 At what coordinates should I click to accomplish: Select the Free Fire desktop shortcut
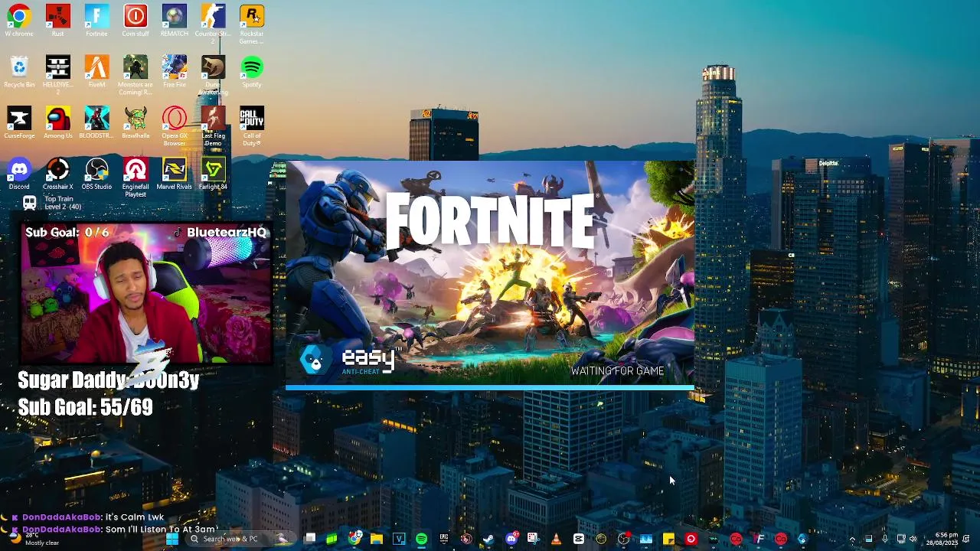[x=175, y=71]
